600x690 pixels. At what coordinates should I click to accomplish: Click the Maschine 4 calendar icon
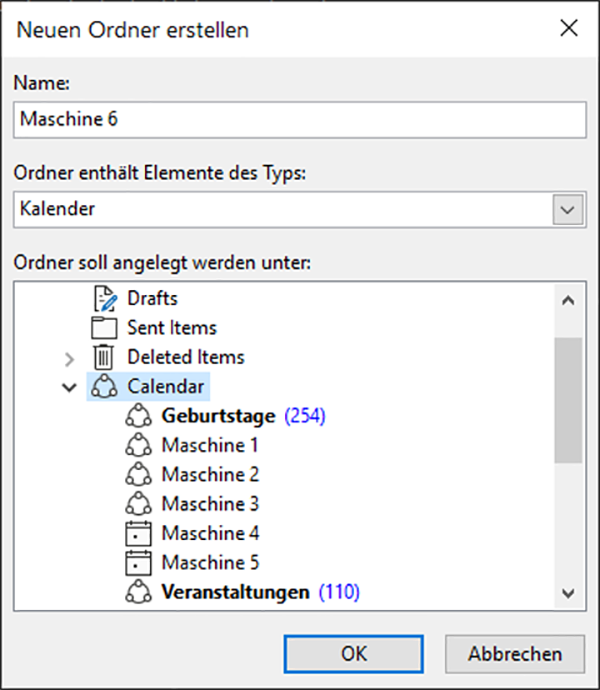(x=138, y=533)
